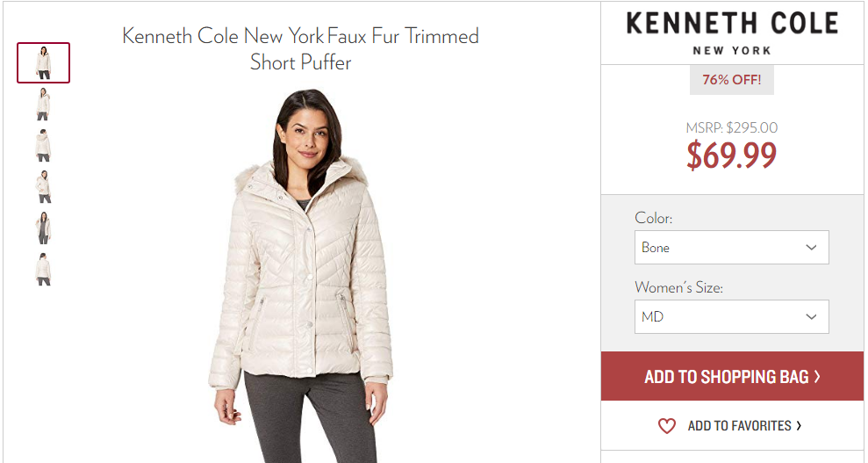
Task: Click the Kenneth Cole New York logo
Action: click(x=732, y=33)
